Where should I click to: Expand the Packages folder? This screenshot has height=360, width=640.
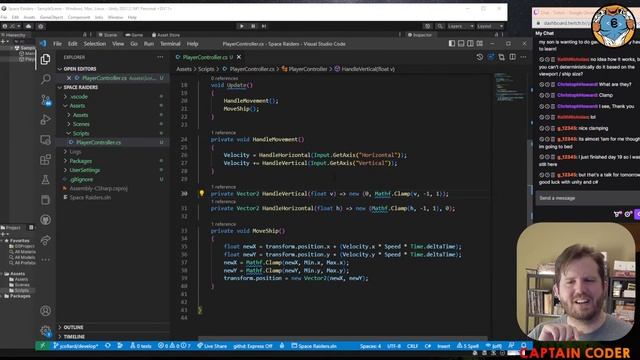click(x=113, y=161)
